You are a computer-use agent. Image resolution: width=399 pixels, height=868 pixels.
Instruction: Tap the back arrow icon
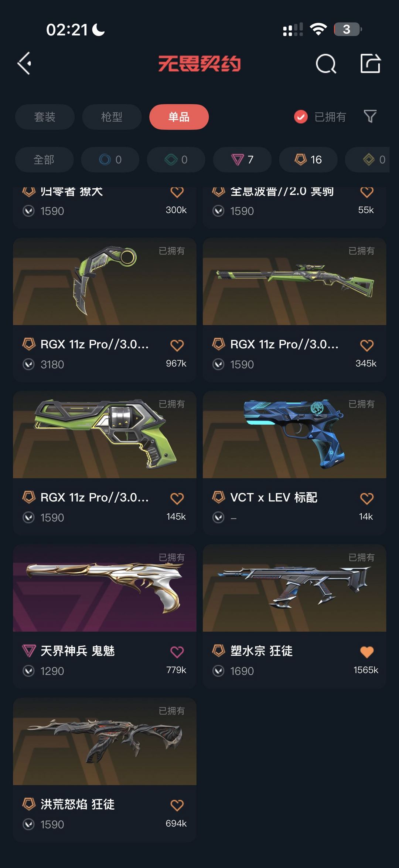pyautogui.click(x=24, y=64)
